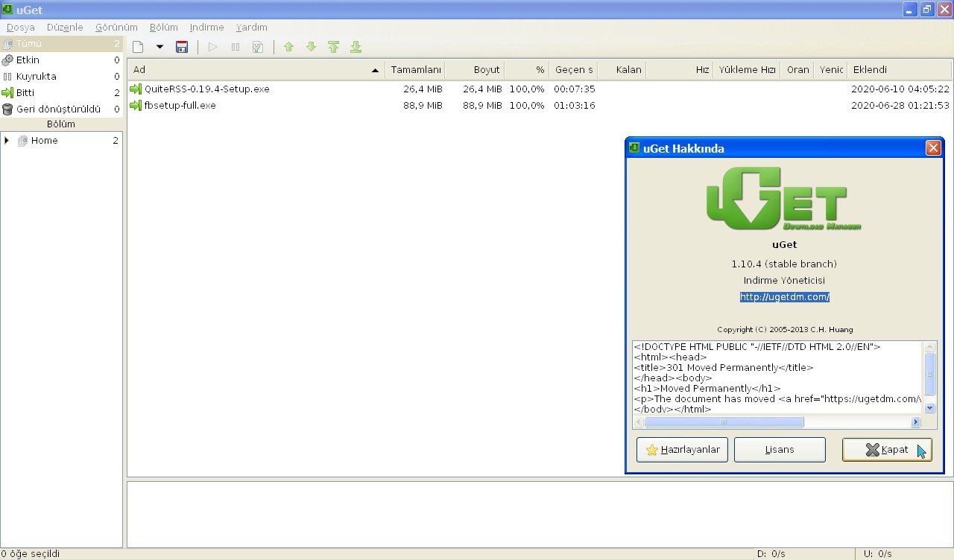This screenshot has width=954, height=560.
Task: Click the QuiteRSS download status icon
Action: pyautogui.click(x=136, y=89)
